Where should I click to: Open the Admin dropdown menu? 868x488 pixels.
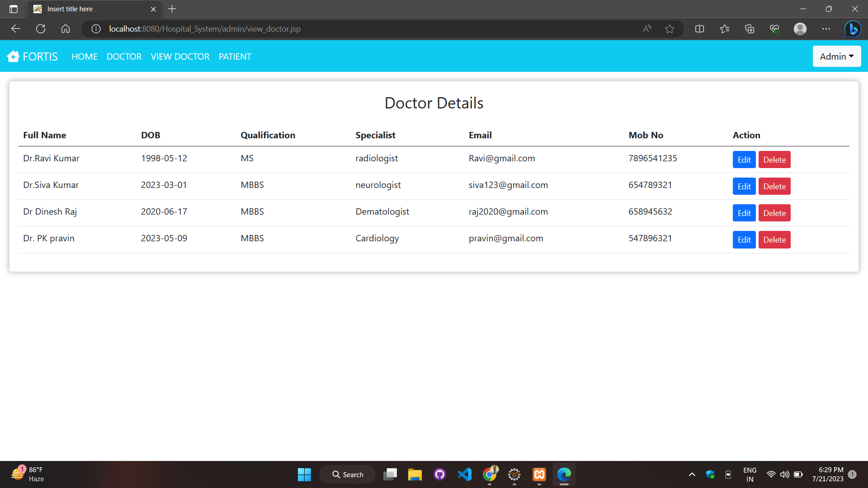(x=836, y=56)
